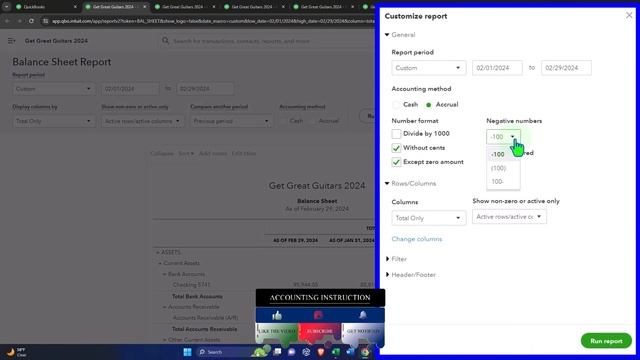Click Add notes above the report
The height and width of the screenshot is (360, 640).
(x=213, y=153)
